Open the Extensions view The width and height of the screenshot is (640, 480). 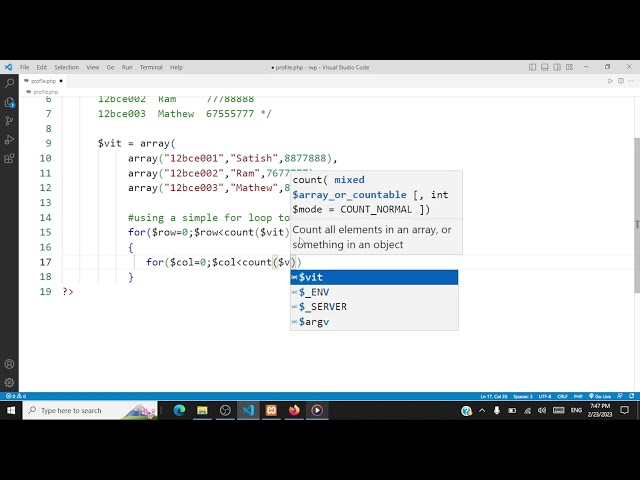pyautogui.click(x=9, y=158)
